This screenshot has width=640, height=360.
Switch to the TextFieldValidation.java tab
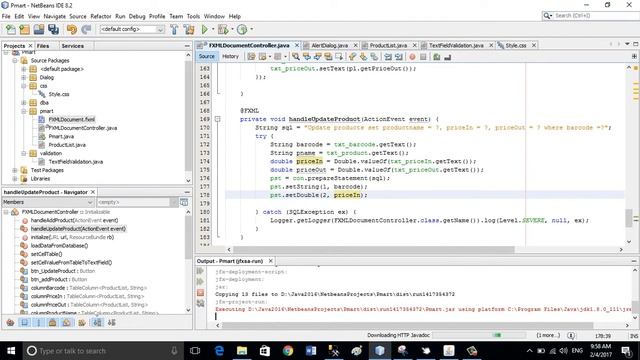point(456,45)
